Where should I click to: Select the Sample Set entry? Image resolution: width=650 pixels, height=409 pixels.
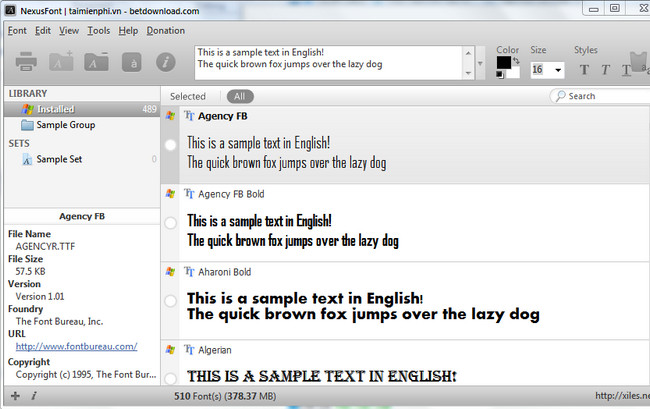click(x=59, y=159)
